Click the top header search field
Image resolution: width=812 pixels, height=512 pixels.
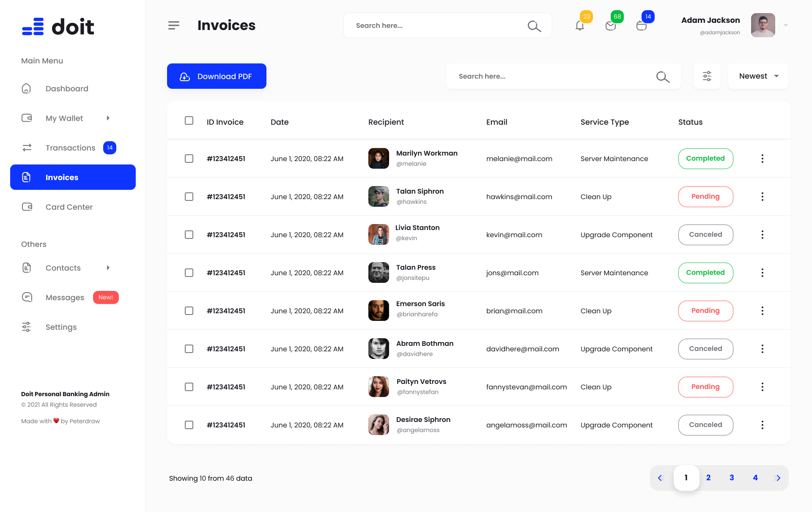pos(436,25)
